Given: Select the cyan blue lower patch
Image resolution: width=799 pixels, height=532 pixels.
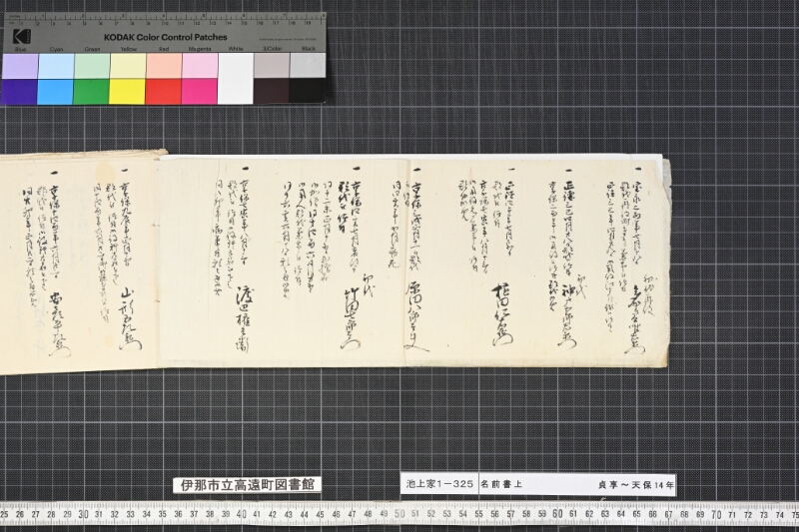Looking at the screenshot, I should [55, 91].
